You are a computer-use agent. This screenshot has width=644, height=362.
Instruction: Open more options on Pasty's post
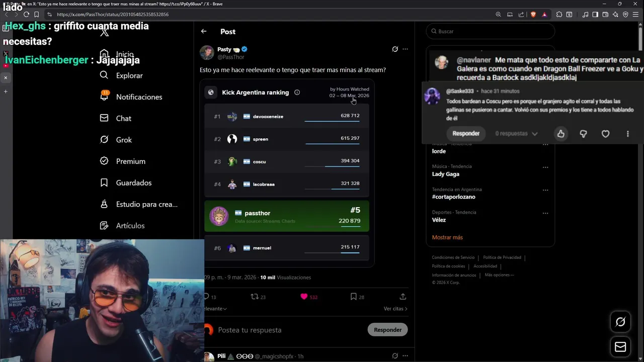[x=405, y=49]
